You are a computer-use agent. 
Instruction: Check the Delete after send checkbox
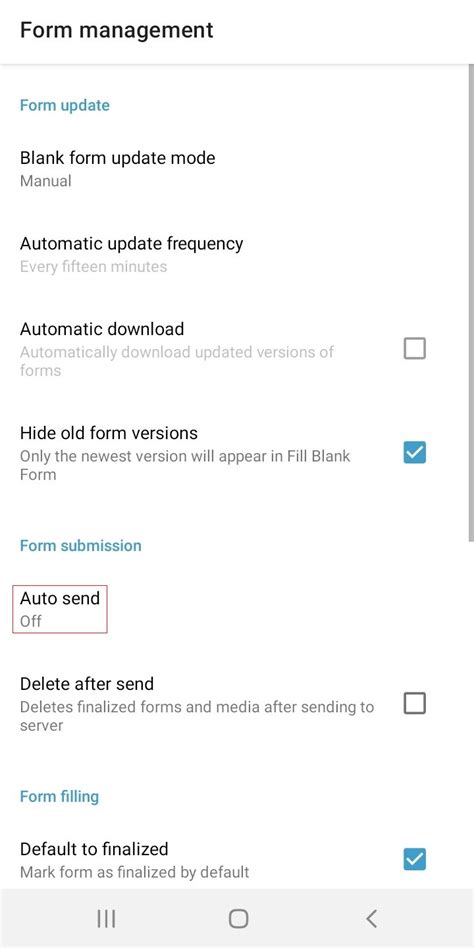click(415, 703)
